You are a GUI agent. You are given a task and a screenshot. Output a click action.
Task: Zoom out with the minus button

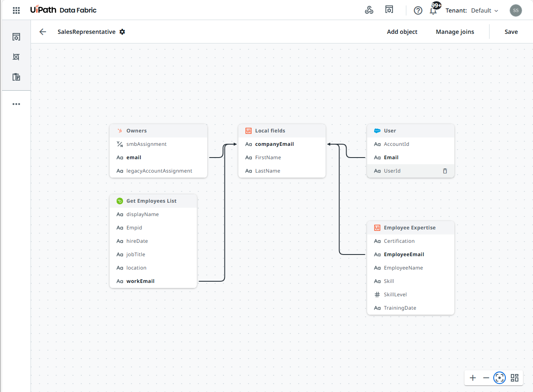pyautogui.click(x=486, y=378)
